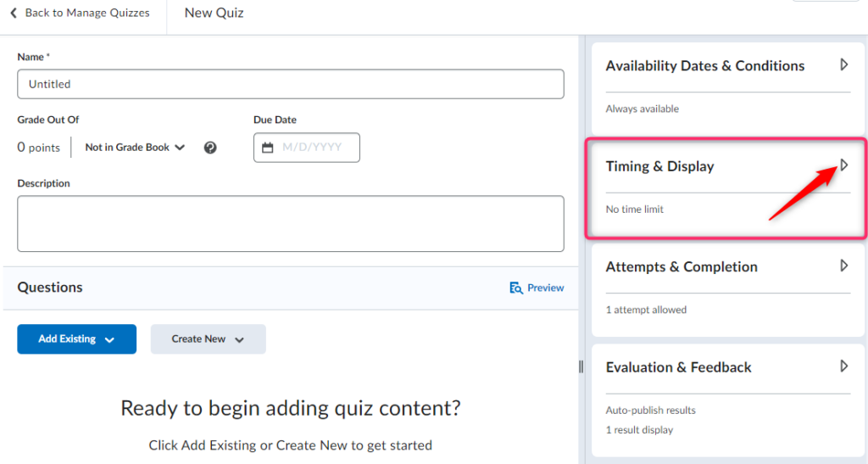Click the 0 points grade value
The width and height of the screenshot is (868, 464).
click(x=39, y=148)
